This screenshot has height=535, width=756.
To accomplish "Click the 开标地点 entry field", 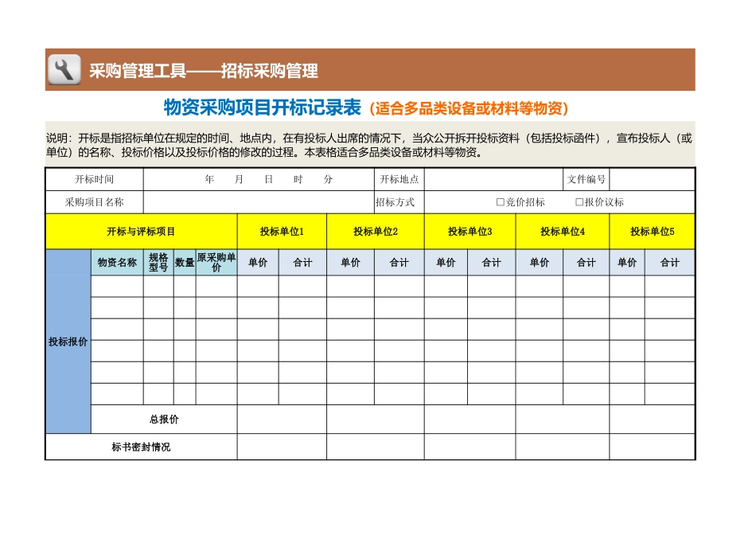I will [493, 178].
